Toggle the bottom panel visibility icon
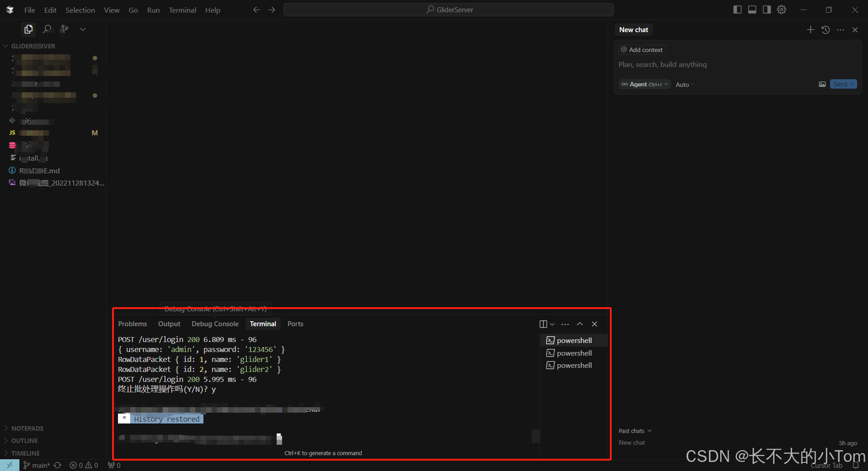 [x=752, y=9]
